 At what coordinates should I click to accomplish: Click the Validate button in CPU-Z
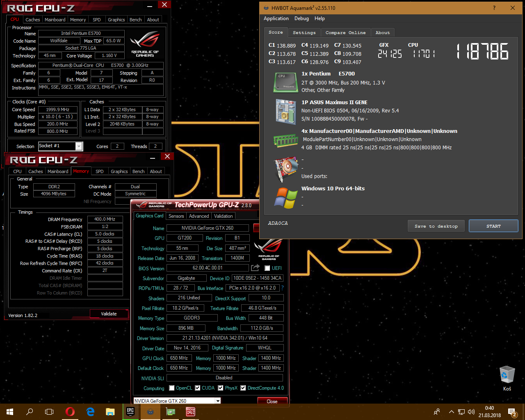[x=109, y=314]
